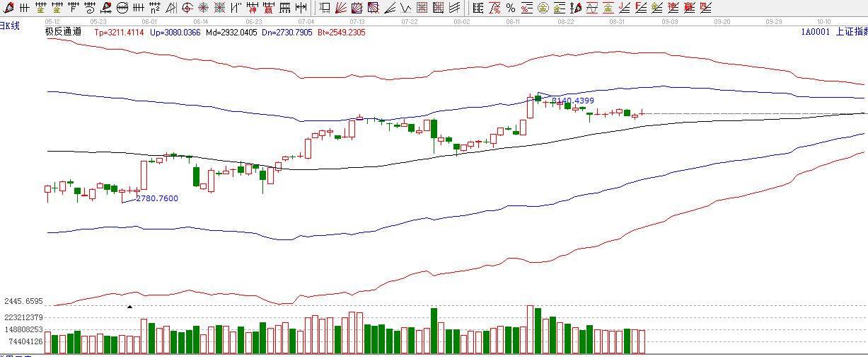868x357 pixels.
Task: Select the circled gold 金 icon
Action: point(543,8)
